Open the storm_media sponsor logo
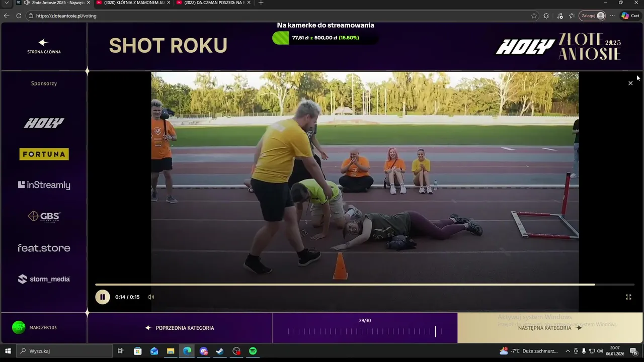644x362 pixels. tap(44, 279)
